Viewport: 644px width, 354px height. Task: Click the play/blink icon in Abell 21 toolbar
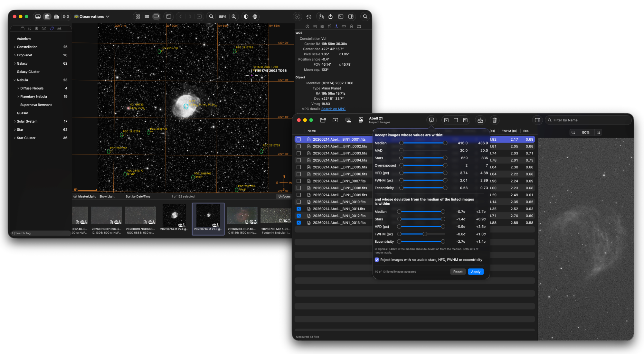point(335,120)
